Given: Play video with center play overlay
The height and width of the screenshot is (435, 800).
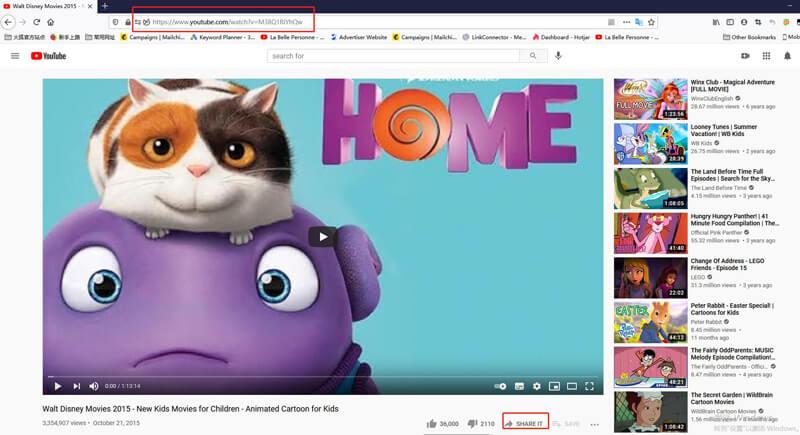Looking at the screenshot, I should point(322,237).
